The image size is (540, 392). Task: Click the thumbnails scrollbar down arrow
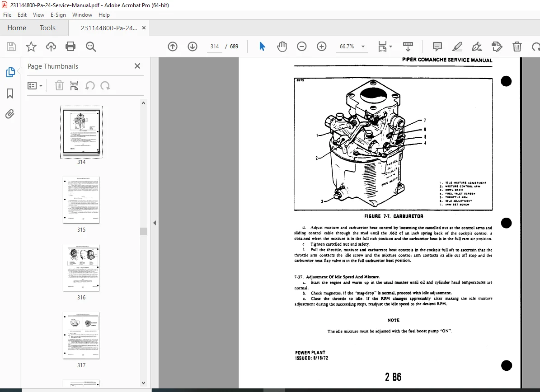tap(144, 383)
